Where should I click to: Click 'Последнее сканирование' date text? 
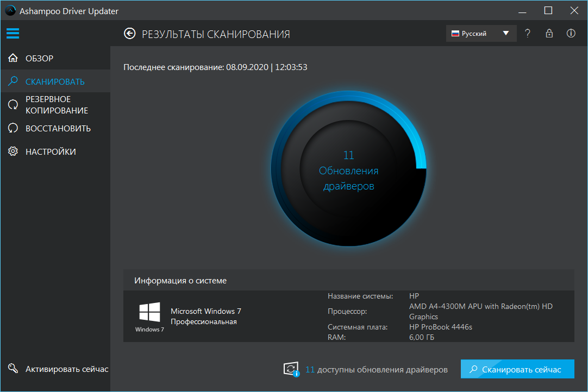[x=215, y=67]
